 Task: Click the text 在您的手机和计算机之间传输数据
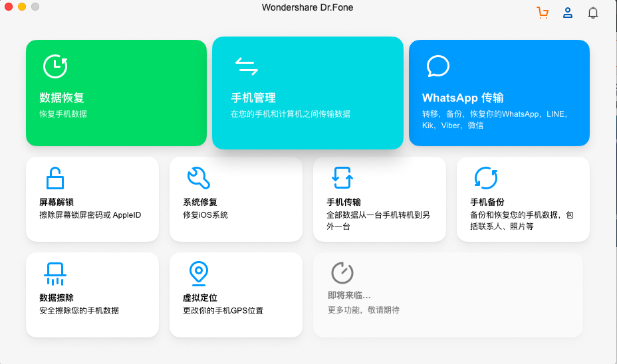[291, 114]
